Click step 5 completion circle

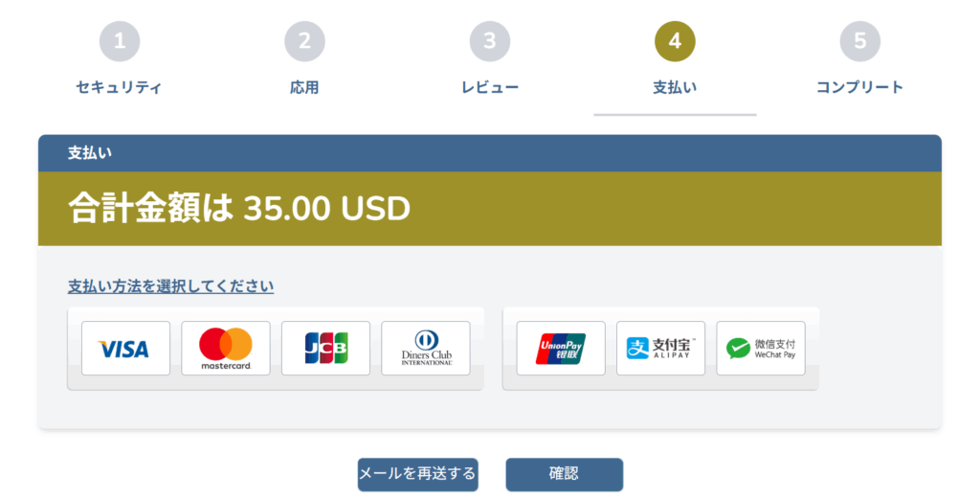click(860, 41)
